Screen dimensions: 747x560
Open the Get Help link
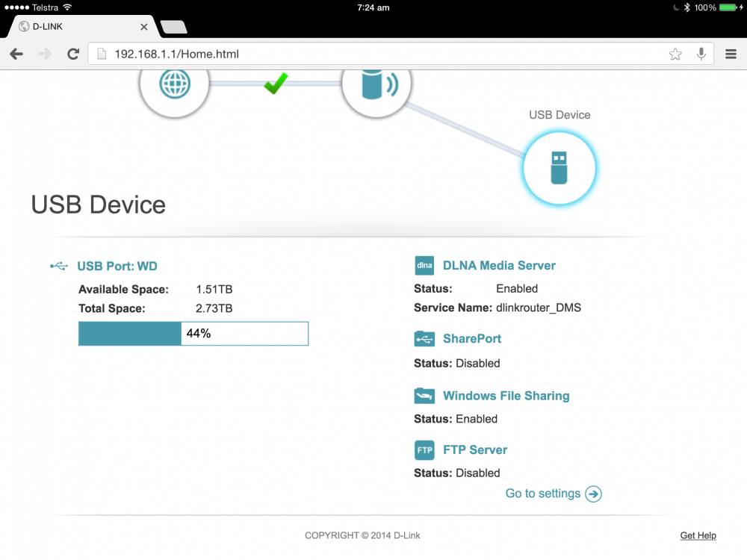[x=698, y=535]
